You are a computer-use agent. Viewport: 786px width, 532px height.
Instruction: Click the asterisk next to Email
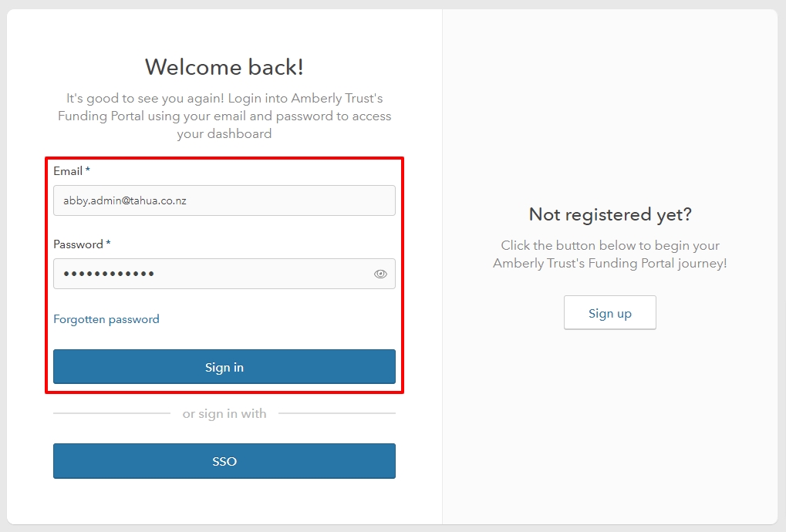[88, 170]
